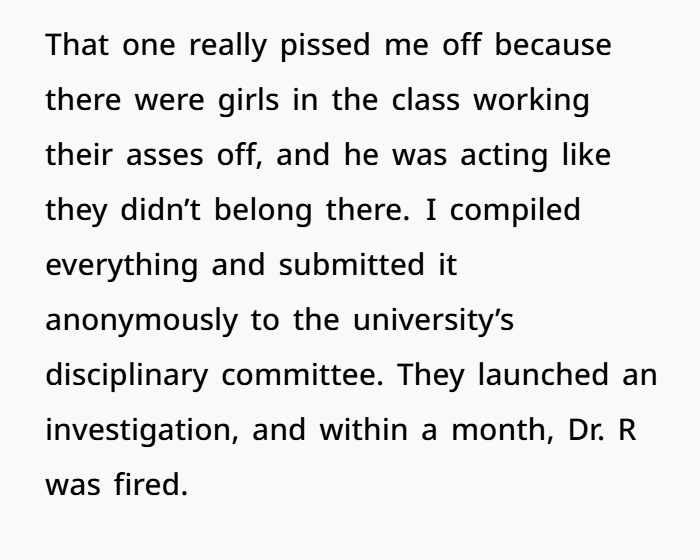Click the word "anonymously" in the text
This screenshot has width=700, height=560.
click(x=142, y=321)
